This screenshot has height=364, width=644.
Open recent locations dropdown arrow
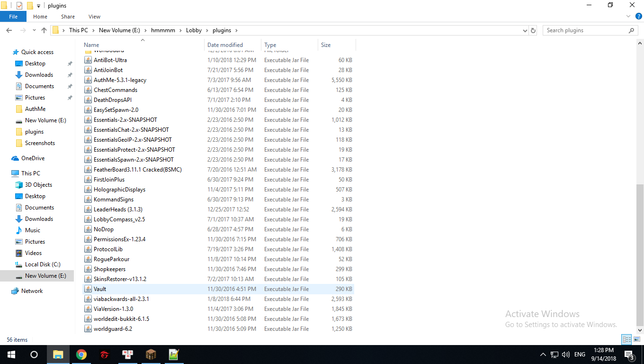click(34, 30)
